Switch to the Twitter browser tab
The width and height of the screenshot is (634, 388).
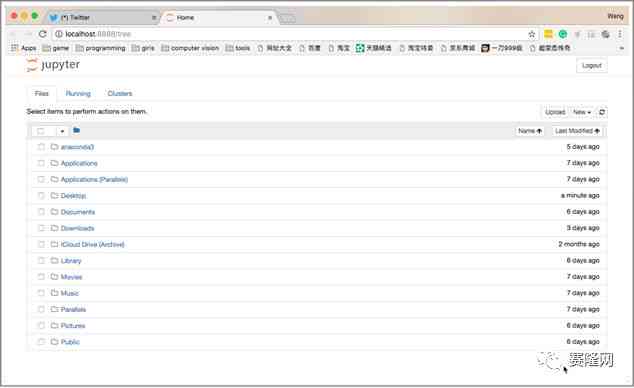[x=101, y=18]
